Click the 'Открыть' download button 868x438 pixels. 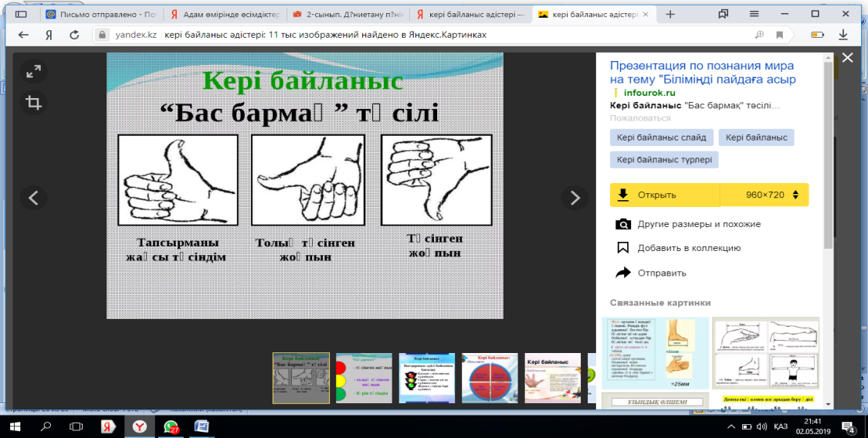coord(665,195)
